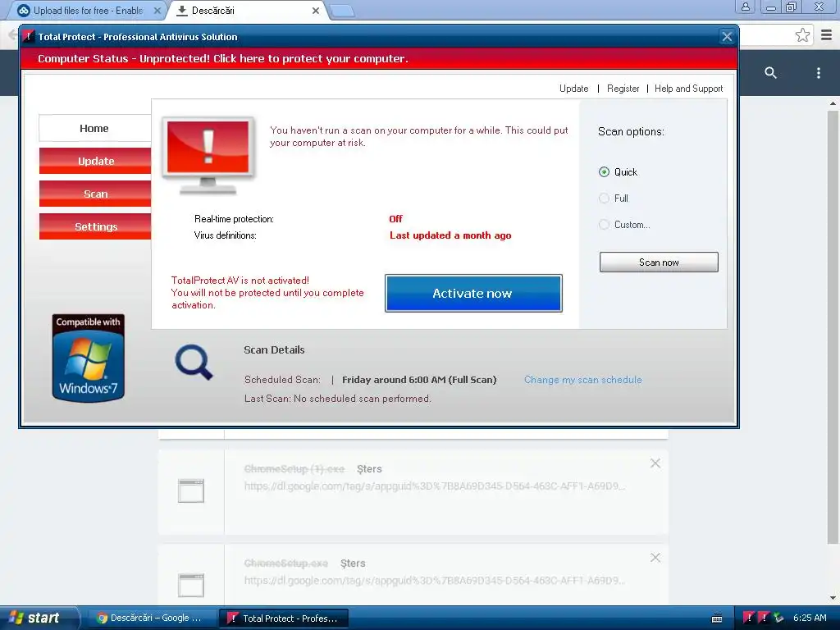This screenshot has width=840, height=630.
Task: Close the Descărcări browser tab
Action: [316, 10]
